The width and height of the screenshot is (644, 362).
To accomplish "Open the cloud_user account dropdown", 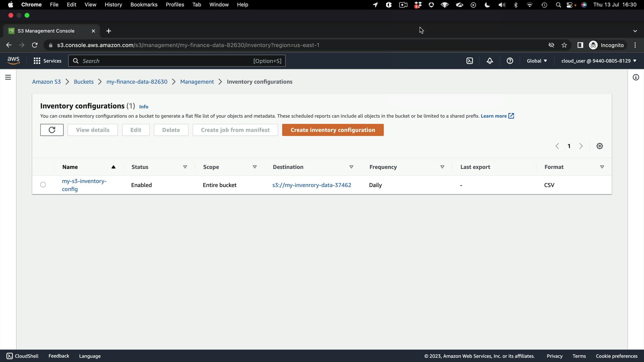I will pos(599,61).
